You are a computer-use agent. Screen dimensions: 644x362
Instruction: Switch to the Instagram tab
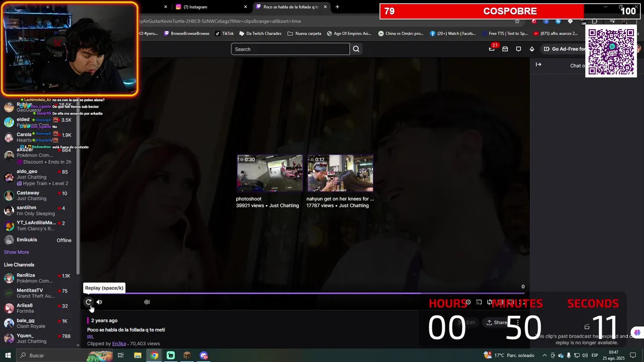coord(210,7)
